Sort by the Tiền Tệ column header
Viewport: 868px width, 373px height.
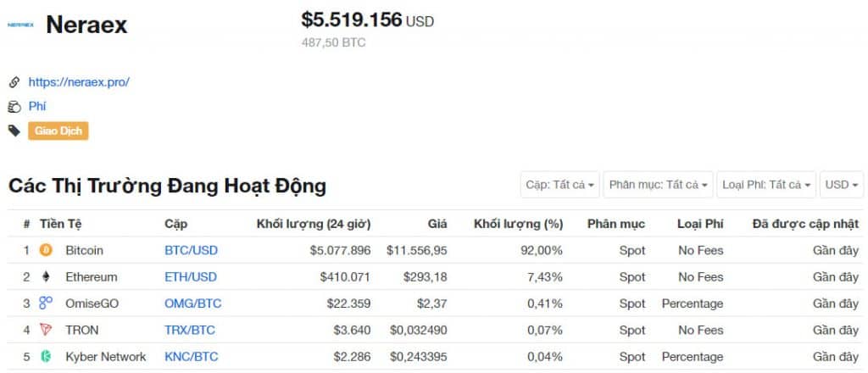[60, 224]
